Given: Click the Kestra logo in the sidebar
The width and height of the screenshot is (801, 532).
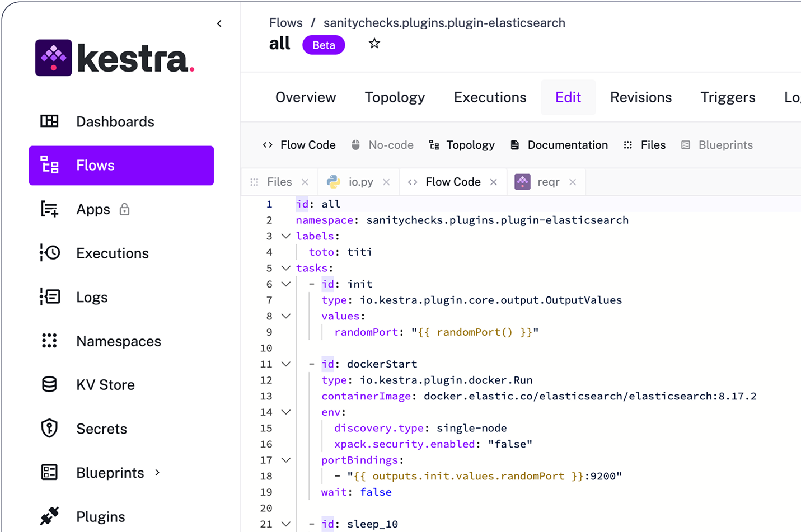Looking at the screenshot, I should (x=114, y=58).
